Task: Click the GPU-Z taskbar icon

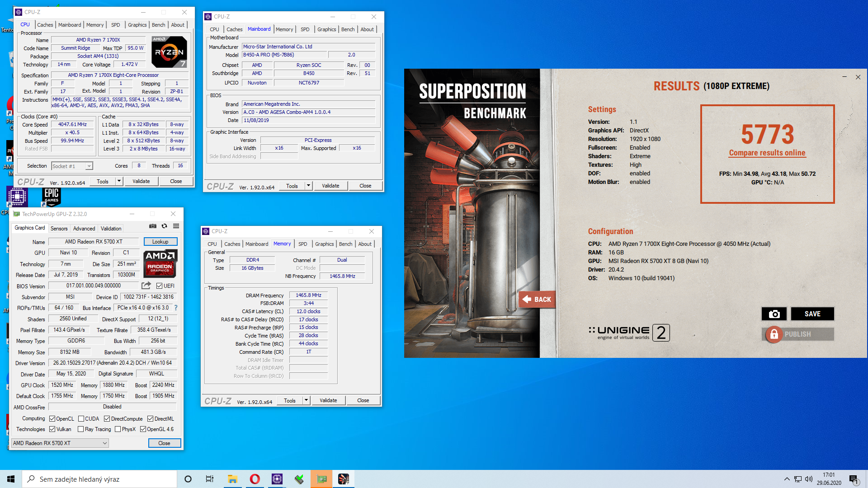Action: pos(321,479)
